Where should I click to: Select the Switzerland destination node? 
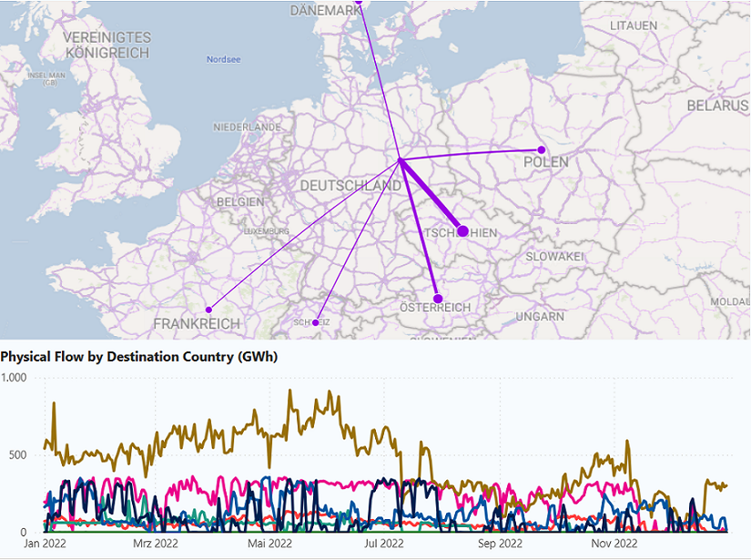[316, 322]
